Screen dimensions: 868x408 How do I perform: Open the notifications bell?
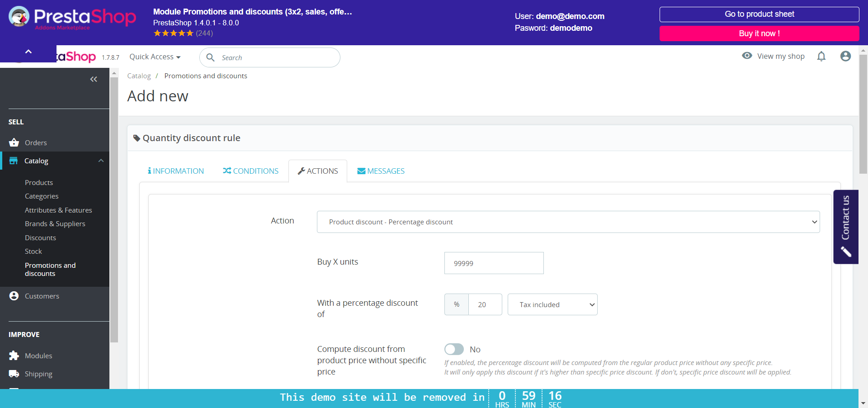coord(821,56)
